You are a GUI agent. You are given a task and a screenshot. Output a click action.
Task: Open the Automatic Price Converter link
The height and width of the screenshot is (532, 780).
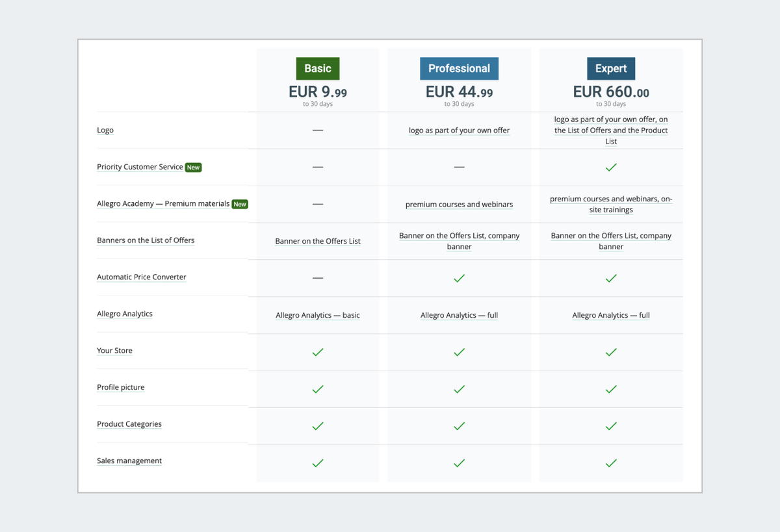click(x=142, y=277)
